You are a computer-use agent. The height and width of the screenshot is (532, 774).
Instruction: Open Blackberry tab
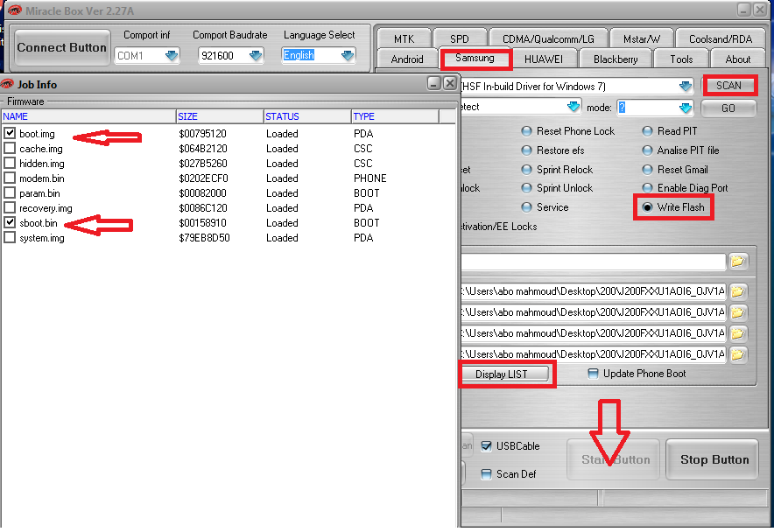coord(616,59)
